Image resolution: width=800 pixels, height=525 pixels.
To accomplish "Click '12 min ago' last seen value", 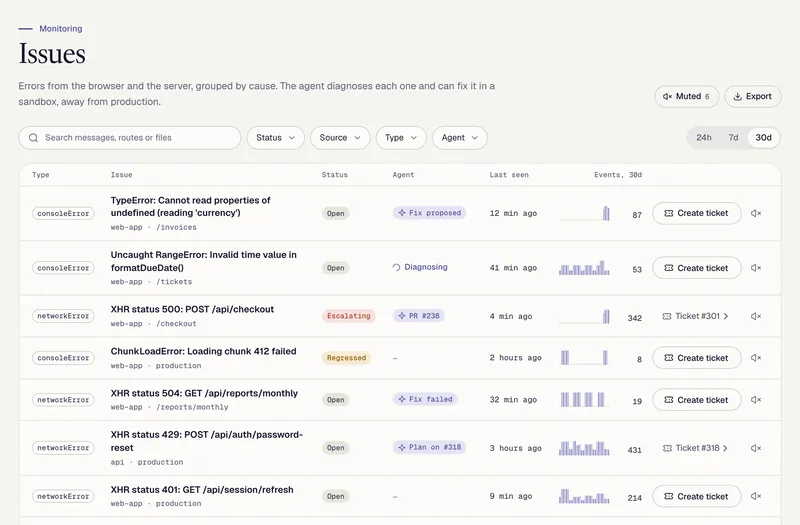I will 513,213.
